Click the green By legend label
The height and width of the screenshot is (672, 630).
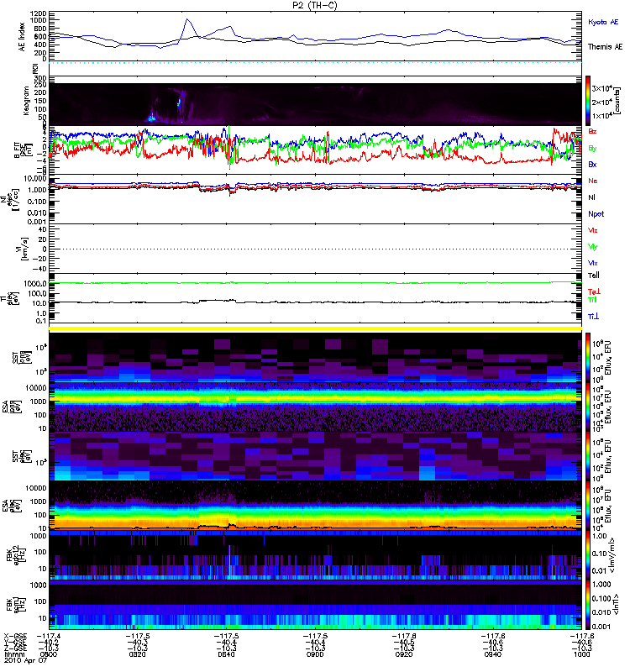coord(592,148)
